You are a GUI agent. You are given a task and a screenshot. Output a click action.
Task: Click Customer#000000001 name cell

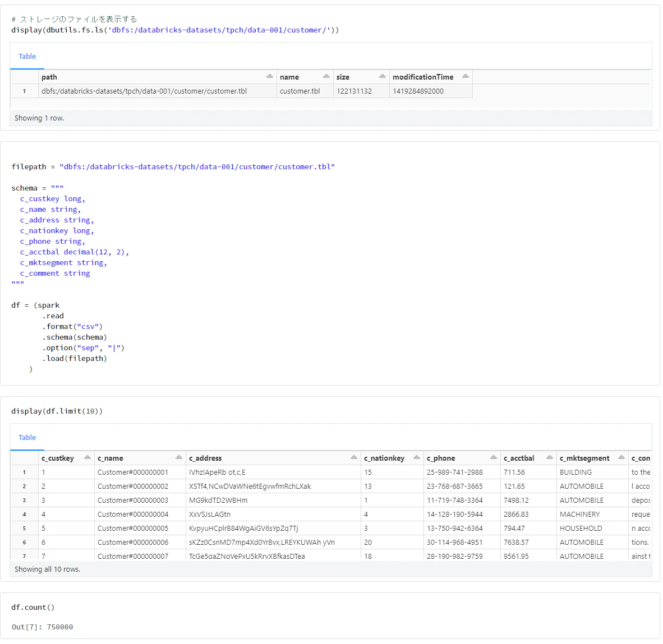tap(140, 472)
